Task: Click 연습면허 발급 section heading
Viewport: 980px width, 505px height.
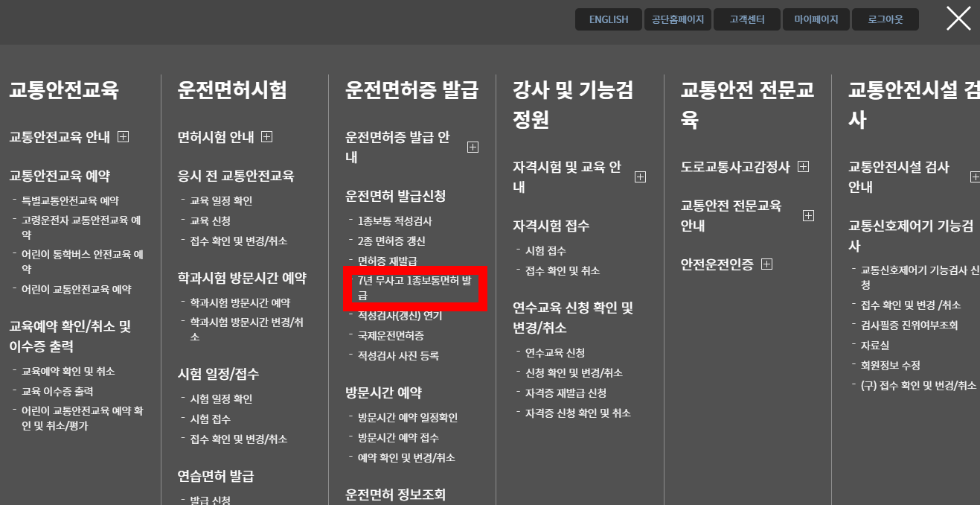Action: tap(216, 477)
